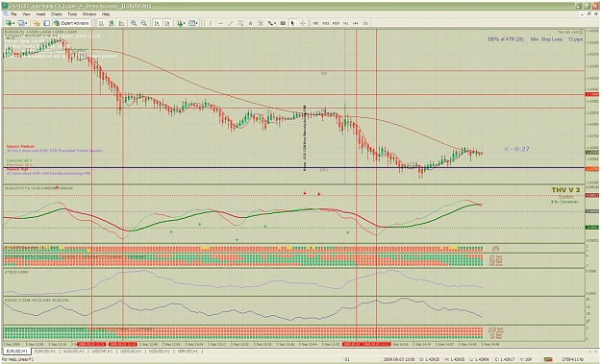Screen dimensions: 601x364
Task: Select the crosshair tool
Action: 302,23
